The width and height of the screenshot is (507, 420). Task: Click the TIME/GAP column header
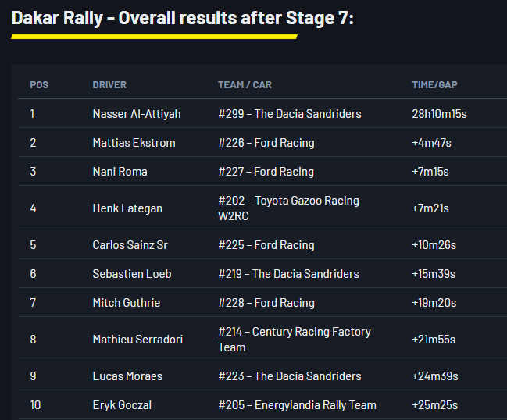coord(434,84)
